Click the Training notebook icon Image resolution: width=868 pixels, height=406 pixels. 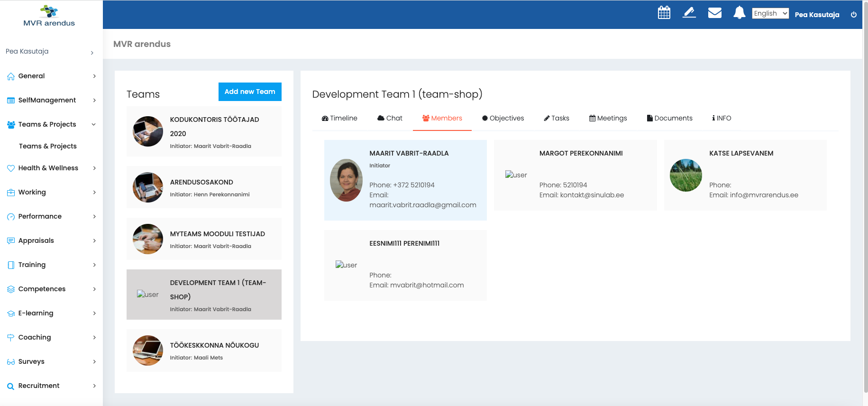tap(11, 265)
